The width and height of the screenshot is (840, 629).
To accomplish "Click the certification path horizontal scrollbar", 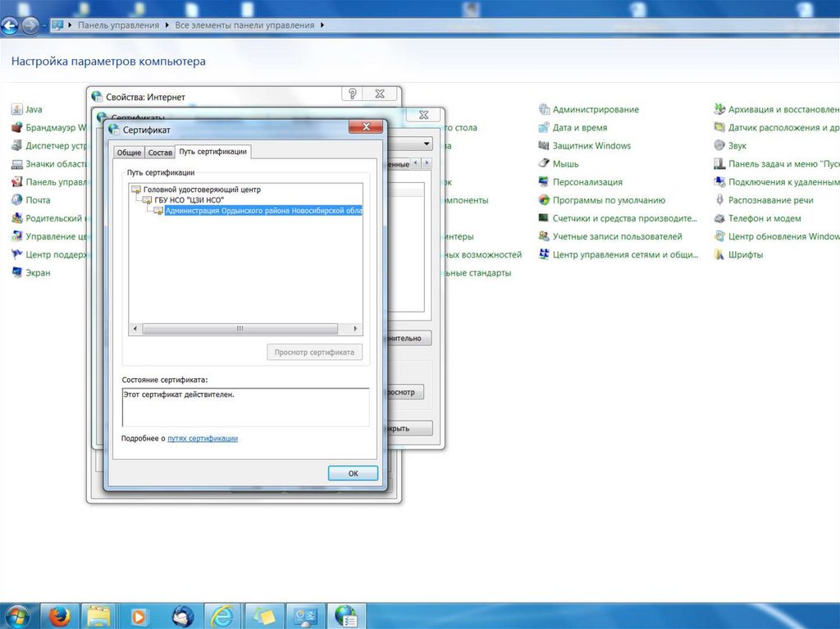I will point(240,328).
